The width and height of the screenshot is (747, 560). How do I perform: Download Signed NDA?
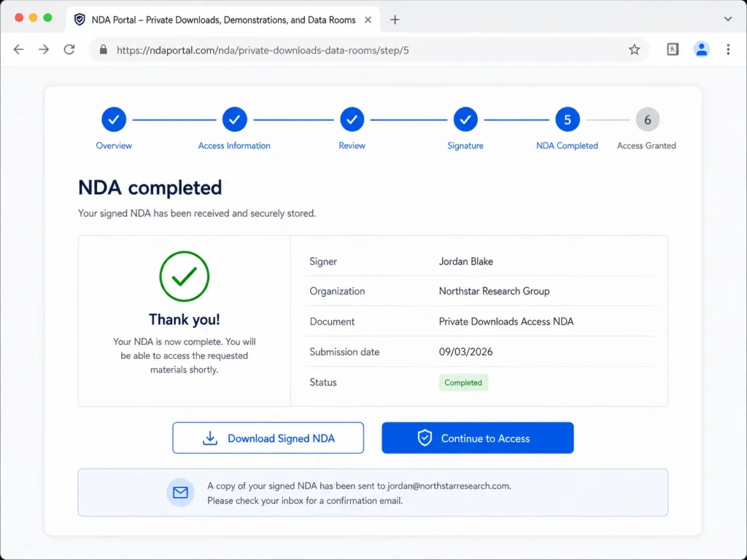pyautogui.click(x=268, y=437)
